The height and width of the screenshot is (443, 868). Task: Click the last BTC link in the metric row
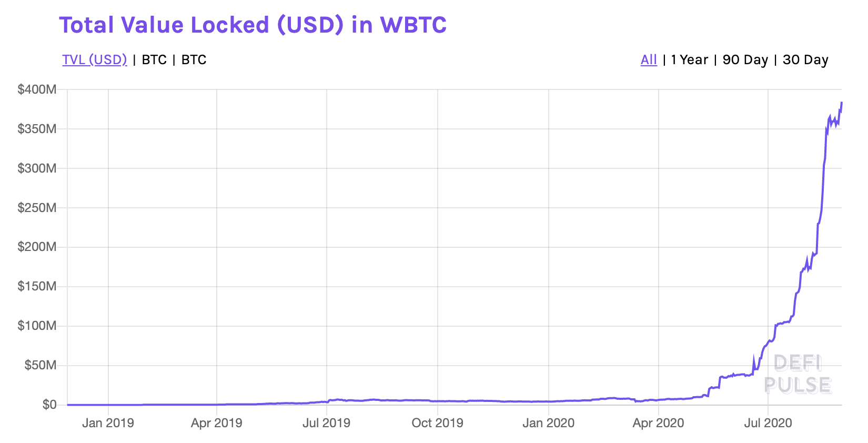(194, 60)
